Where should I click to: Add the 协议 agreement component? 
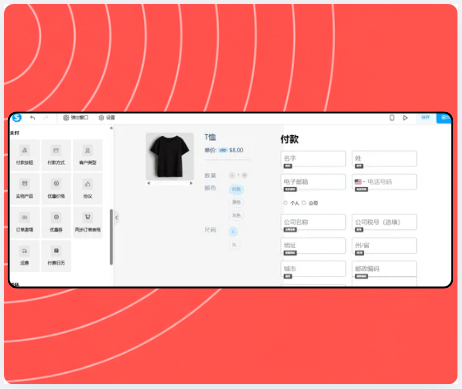[x=88, y=189]
